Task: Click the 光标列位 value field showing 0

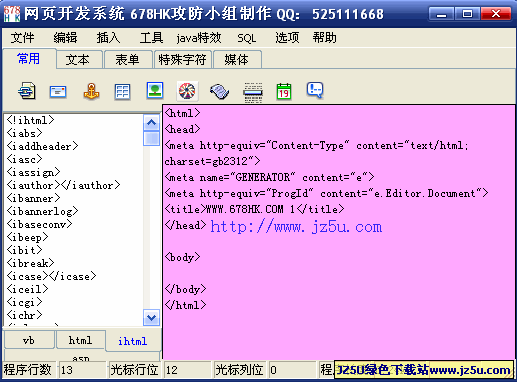Action: 292,370
